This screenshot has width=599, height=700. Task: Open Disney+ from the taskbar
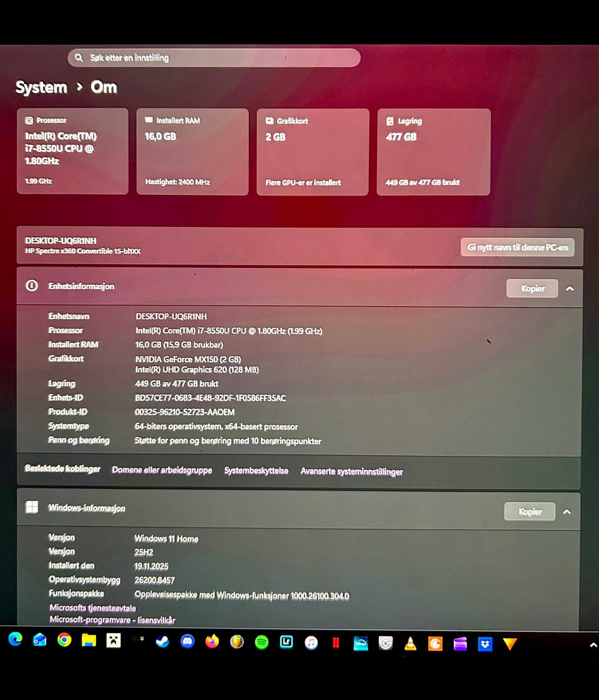(x=361, y=643)
